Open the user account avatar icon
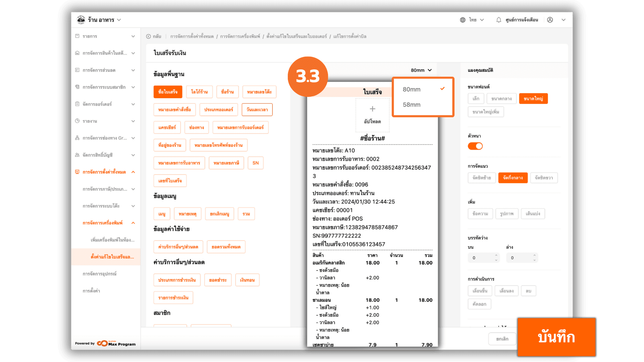644x362 pixels. pyautogui.click(x=550, y=20)
